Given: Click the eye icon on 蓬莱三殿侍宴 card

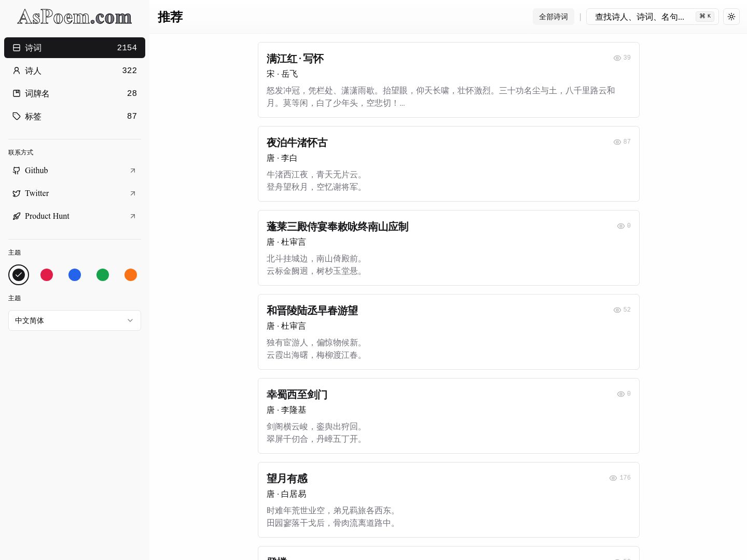Looking at the screenshot, I should (621, 226).
